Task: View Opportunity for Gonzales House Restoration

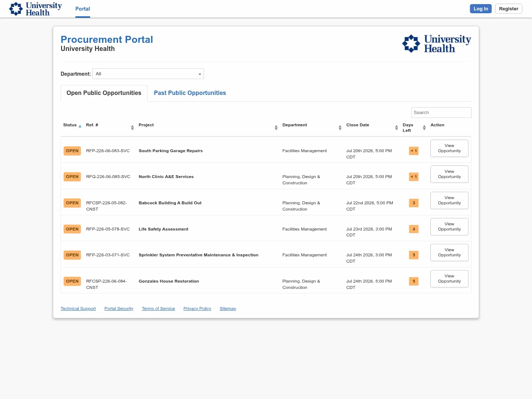Action: click(449, 279)
